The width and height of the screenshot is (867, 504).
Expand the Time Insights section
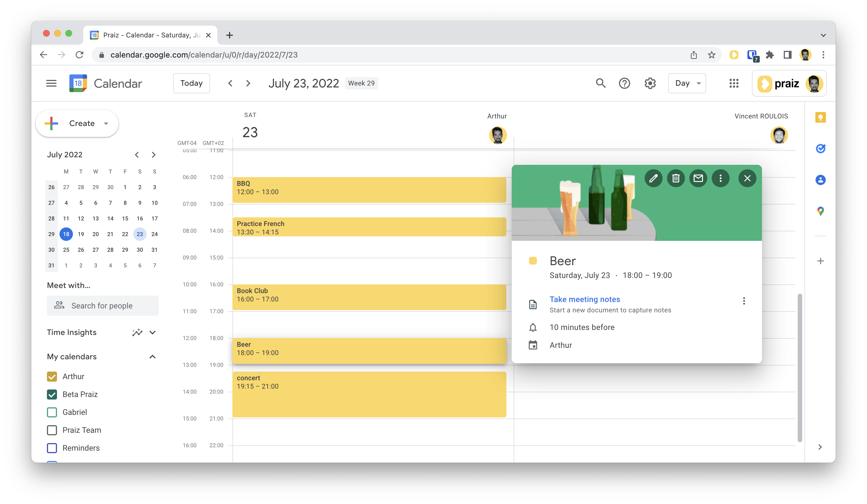pos(153,332)
